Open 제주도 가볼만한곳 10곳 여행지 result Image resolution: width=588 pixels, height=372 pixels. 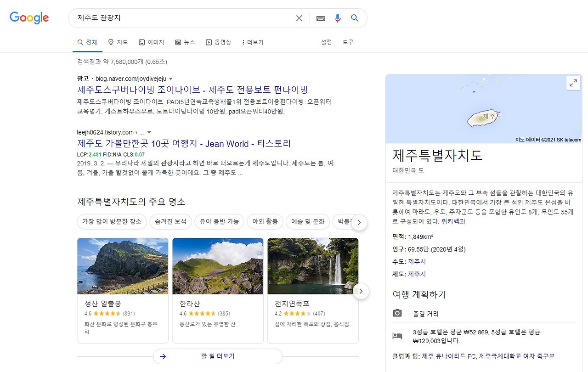click(184, 144)
